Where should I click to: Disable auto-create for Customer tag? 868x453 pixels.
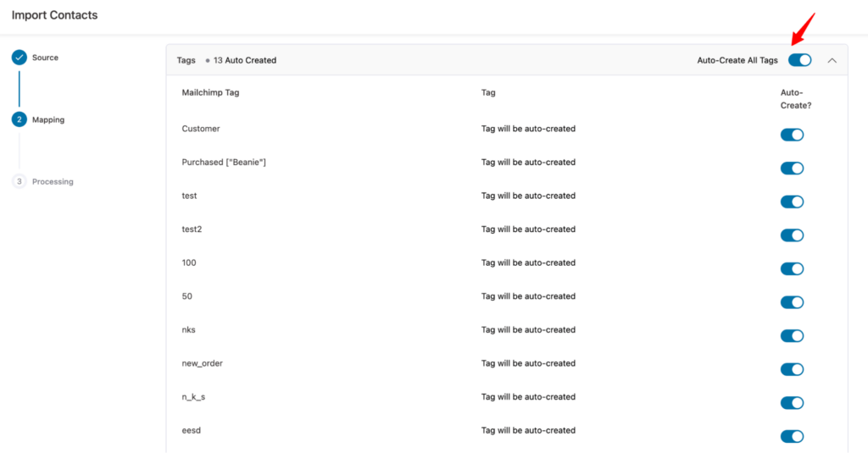coord(792,135)
